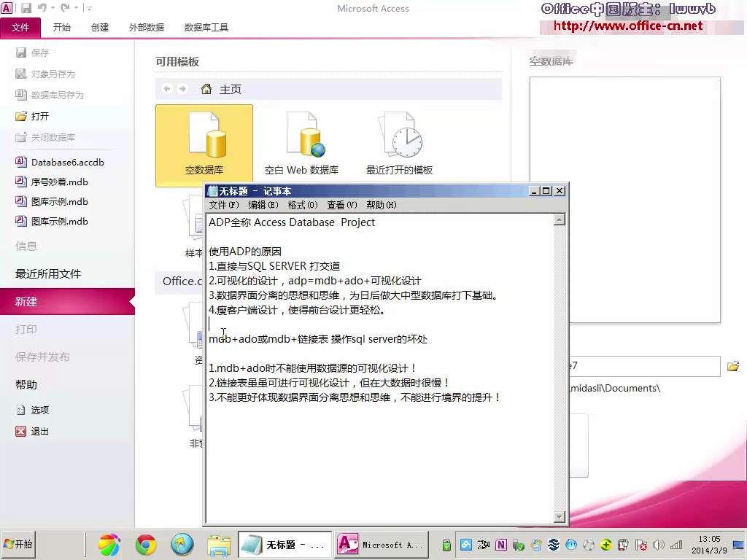Switch to 无标题 Notepad taskbar button

pos(285,544)
